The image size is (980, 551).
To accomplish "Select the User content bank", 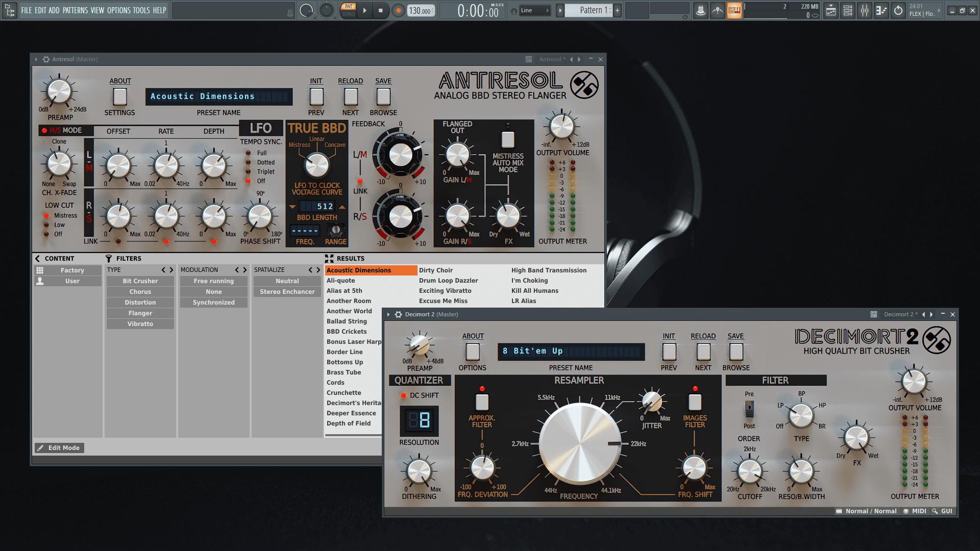I will tap(68, 281).
